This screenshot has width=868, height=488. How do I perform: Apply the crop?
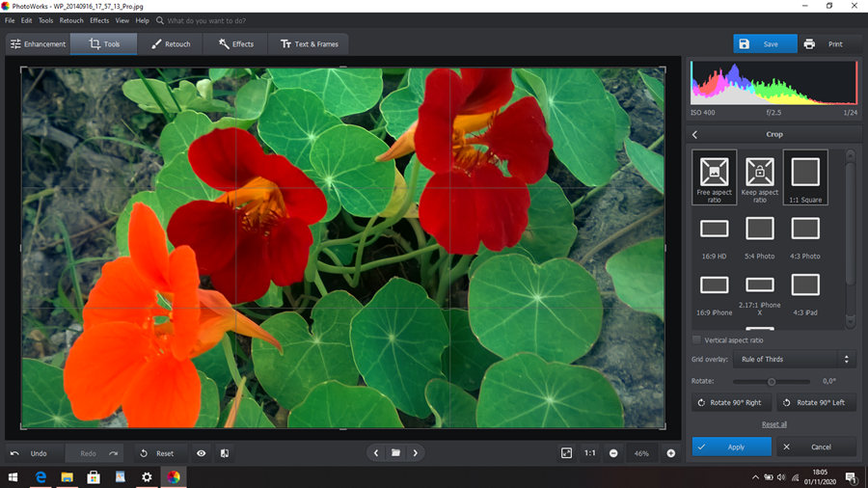731,447
